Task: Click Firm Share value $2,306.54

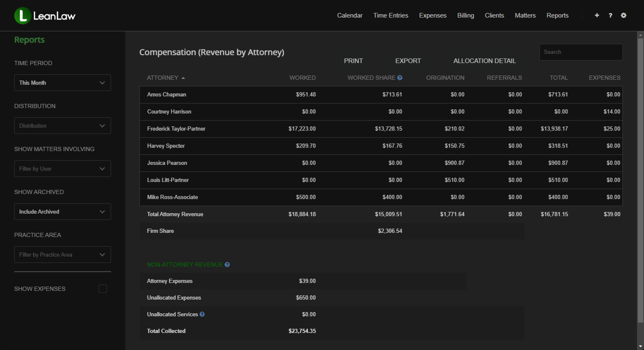Action: click(390, 231)
